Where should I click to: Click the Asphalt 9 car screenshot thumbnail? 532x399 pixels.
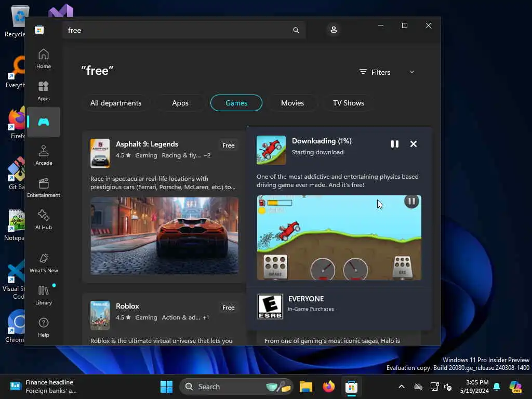pos(164,235)
